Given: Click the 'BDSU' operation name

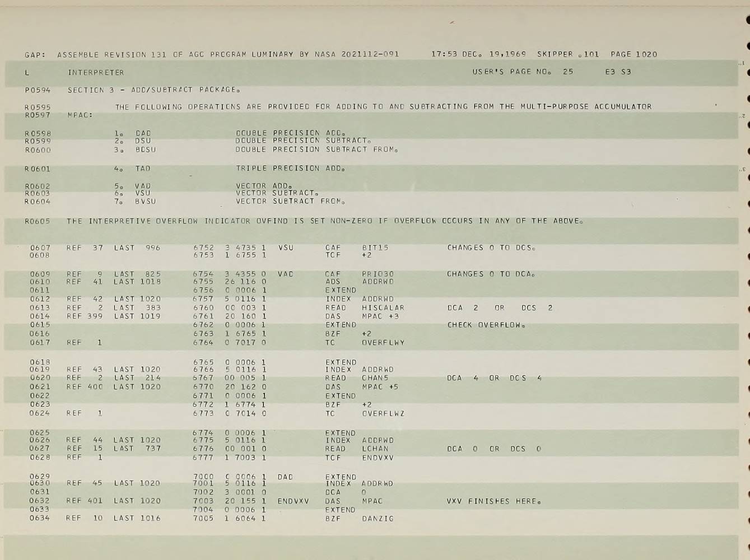Looking at the screenshot, I should 146,150.
